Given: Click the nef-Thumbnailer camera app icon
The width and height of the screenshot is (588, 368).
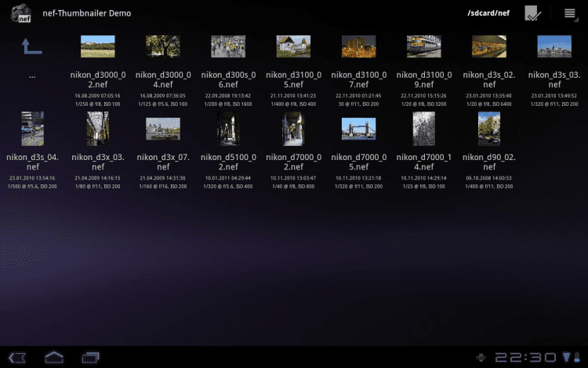Looking at the screenshot, I should (21, 13).
